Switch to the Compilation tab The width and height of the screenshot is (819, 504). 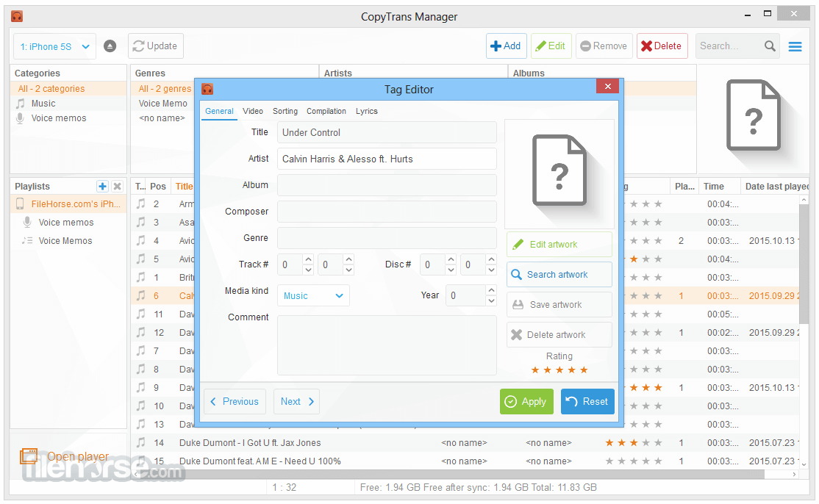[x=326, y=111]
